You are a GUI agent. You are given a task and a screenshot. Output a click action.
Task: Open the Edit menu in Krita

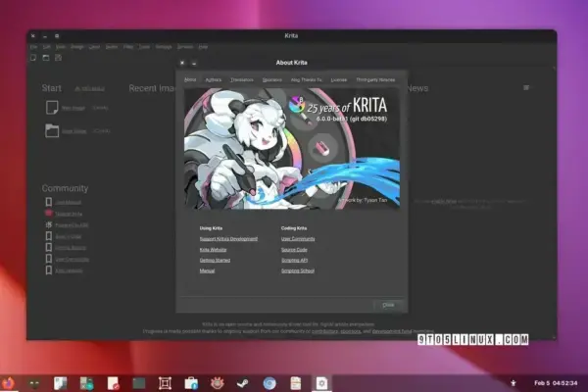click(46, 47)
